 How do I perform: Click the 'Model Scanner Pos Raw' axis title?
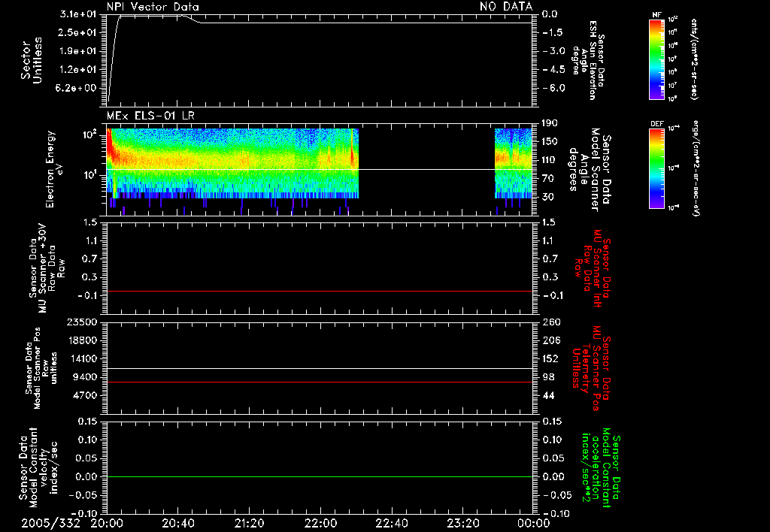coord(41,368)
